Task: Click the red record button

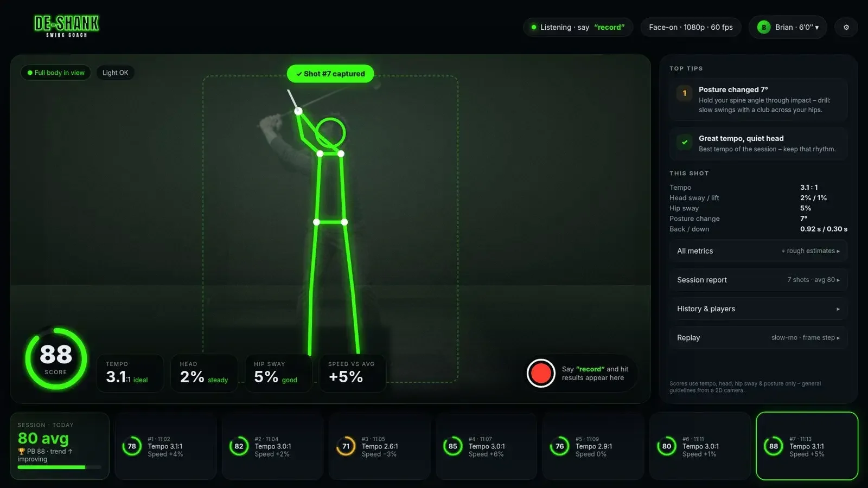Action: tap(541, 373)
